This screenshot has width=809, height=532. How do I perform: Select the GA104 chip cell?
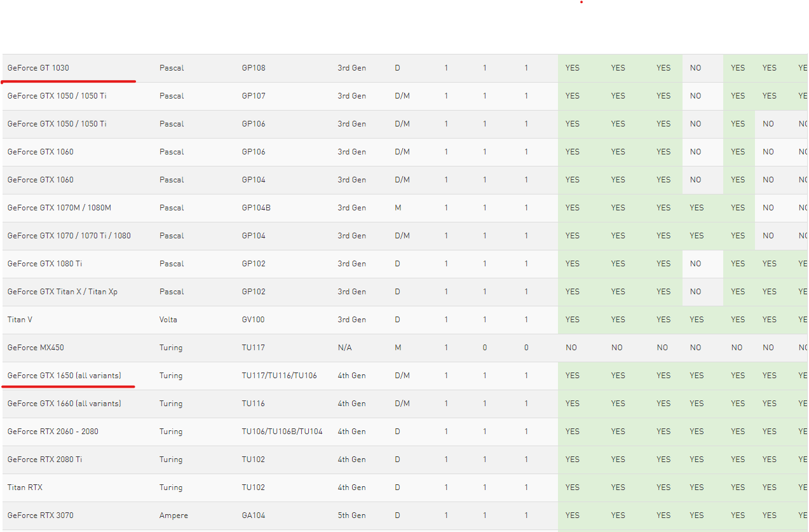pyautogui.click(x=254, y=515)
